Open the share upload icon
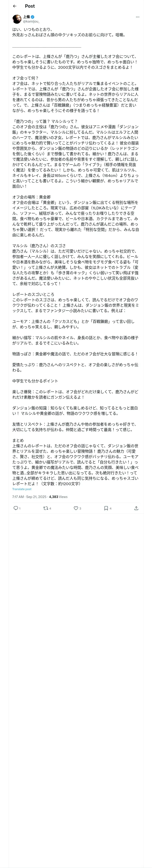The image size is (152, 868). coord(136,508)
